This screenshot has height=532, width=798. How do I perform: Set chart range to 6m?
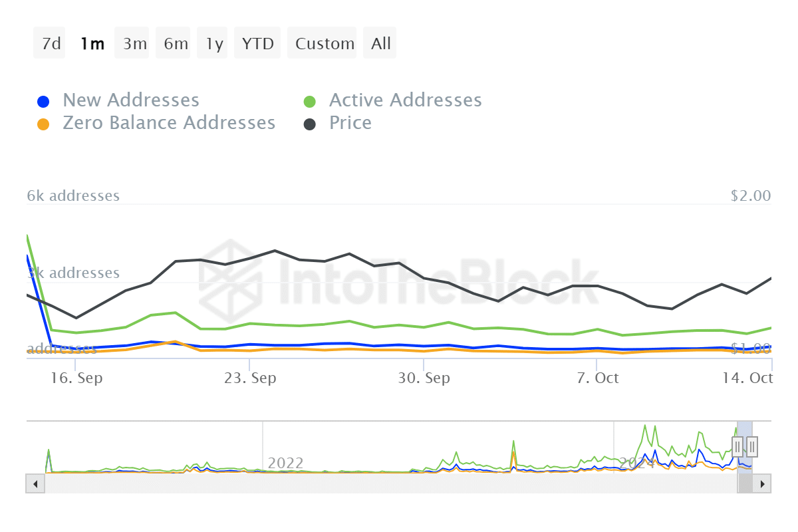click(x=175, y=44)
